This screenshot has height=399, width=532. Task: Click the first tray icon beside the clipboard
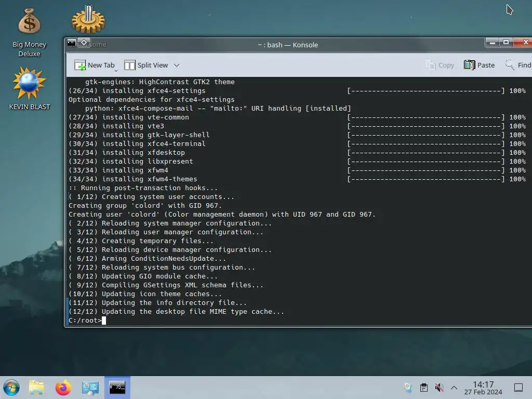point(408,388)
